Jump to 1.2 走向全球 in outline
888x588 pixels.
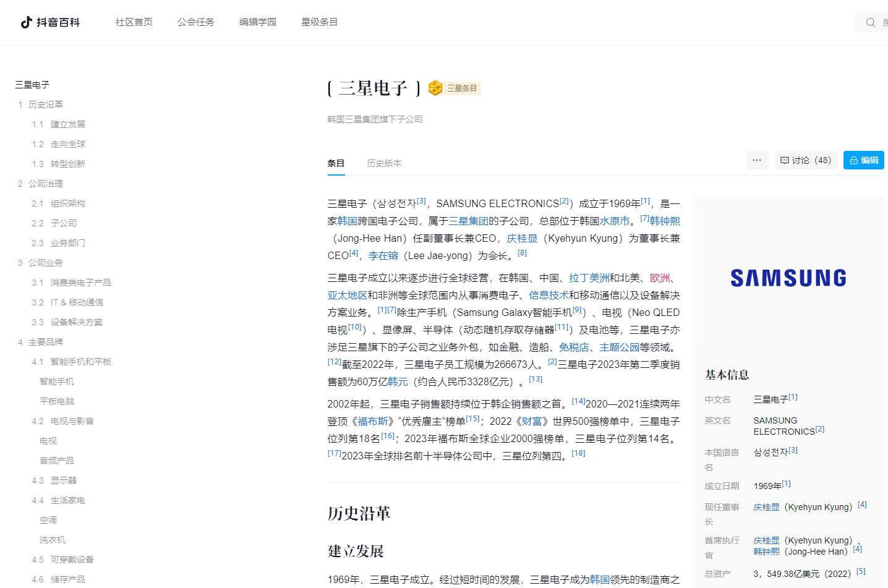tap(59, 144)
